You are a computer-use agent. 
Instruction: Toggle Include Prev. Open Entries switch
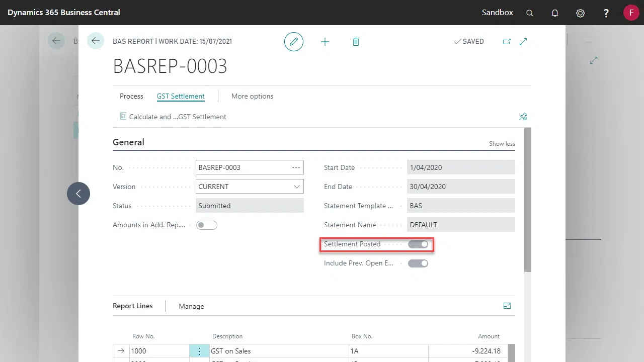(418, 263)
